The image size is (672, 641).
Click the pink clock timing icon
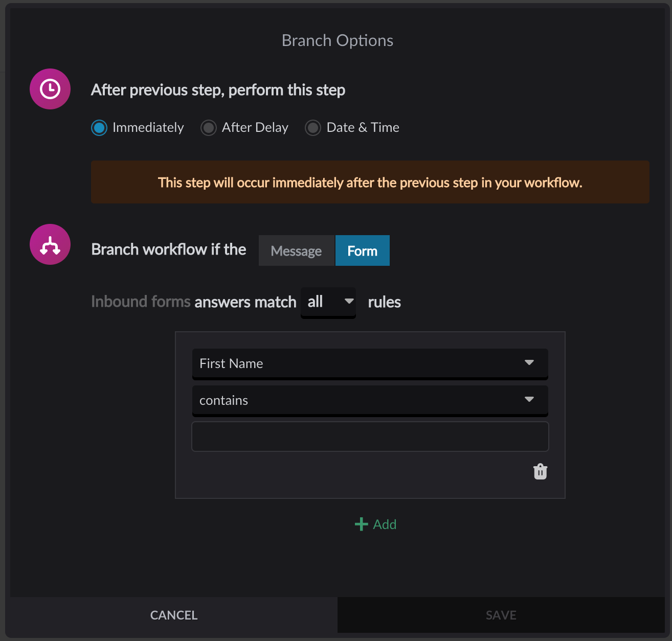point(50,89)
